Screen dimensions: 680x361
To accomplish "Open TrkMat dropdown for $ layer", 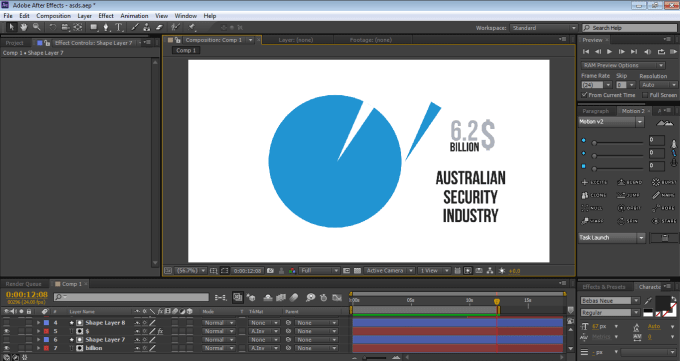I will pyautogui.click(x=264, y=331).
